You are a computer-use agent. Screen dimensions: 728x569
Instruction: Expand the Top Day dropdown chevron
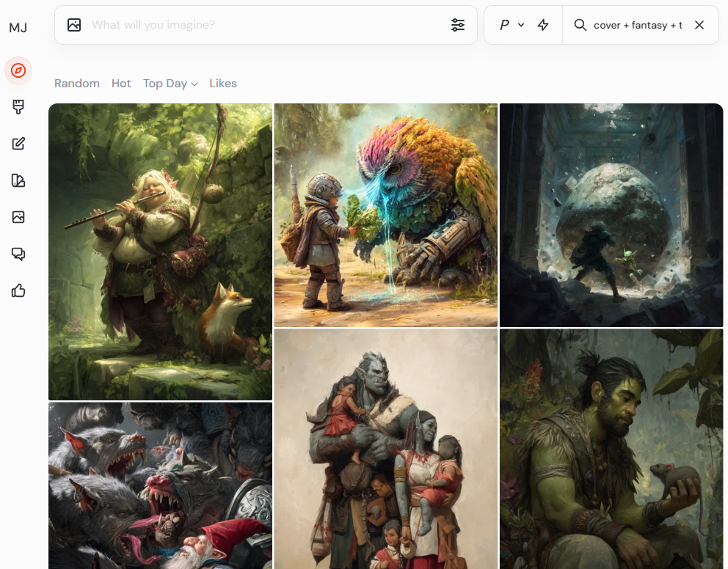click(x=194, y=84)
